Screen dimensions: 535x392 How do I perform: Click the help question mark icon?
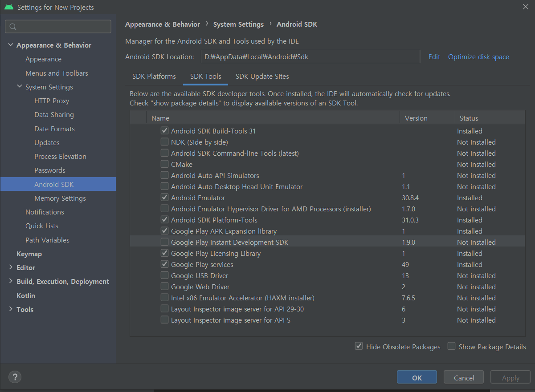point(15,377)
